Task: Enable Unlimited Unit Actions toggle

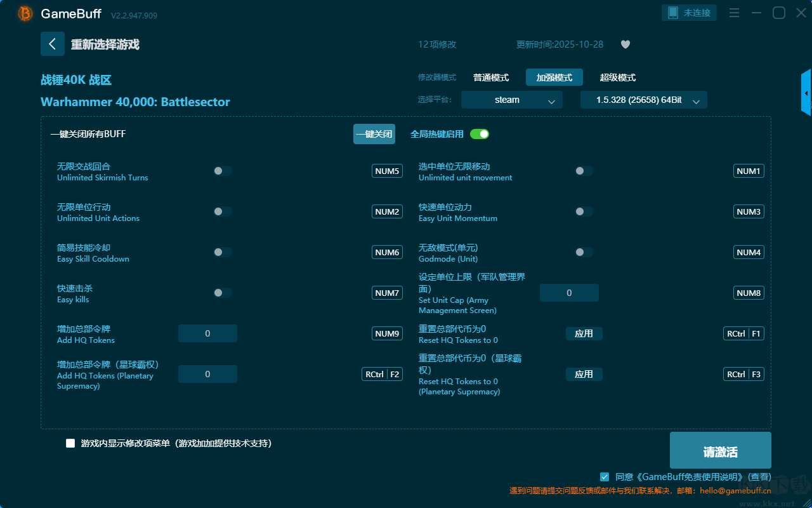Action: coord(223,211)
